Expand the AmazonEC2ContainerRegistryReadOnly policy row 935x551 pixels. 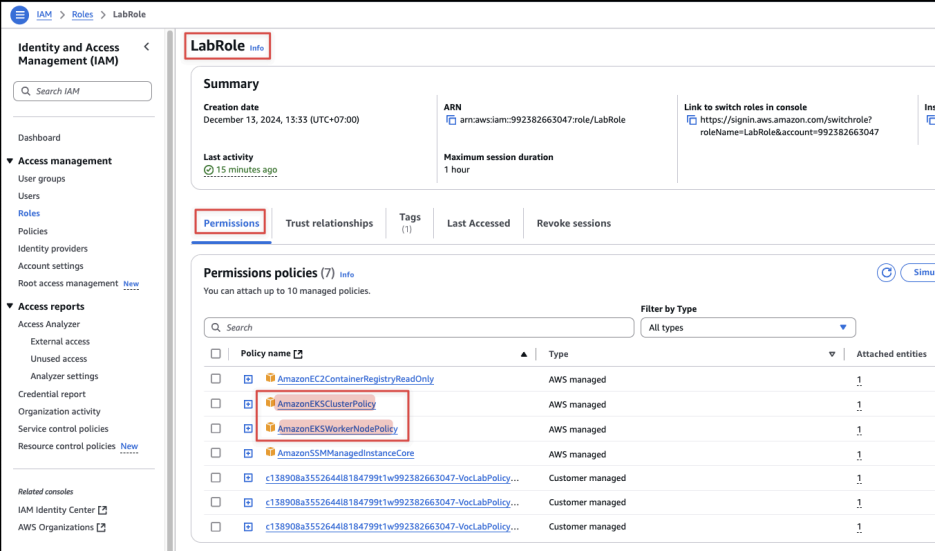248,379
